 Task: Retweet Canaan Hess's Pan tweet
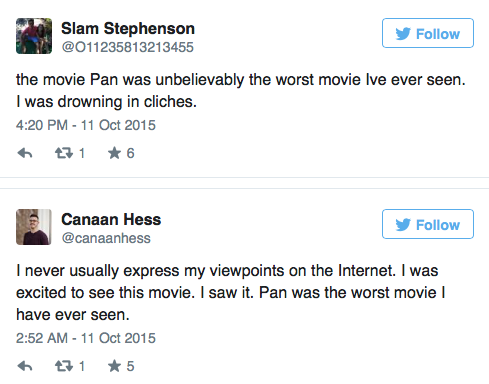click(64, 366)
